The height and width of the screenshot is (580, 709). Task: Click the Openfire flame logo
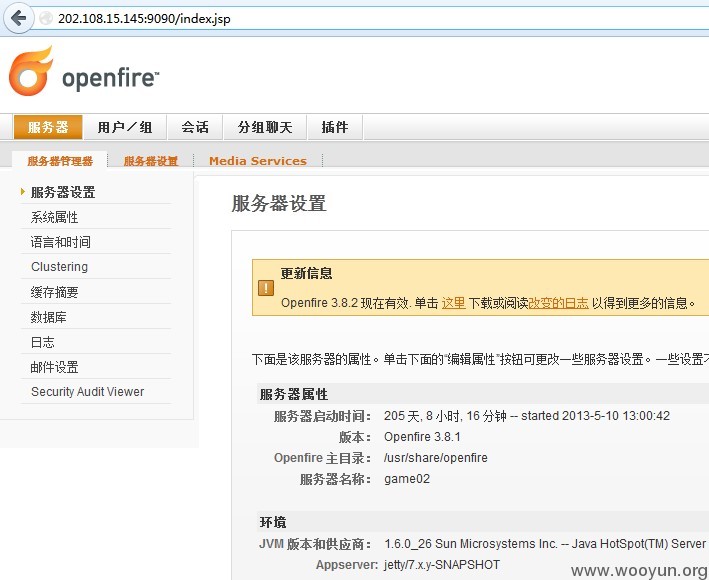pyautogui.click(x=31, y=71)
